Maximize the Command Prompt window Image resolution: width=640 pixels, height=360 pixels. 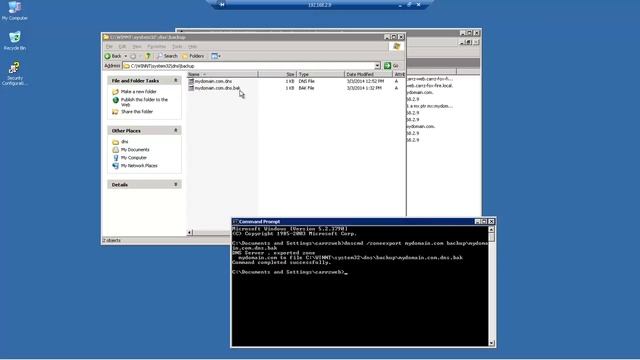point(484,221)
